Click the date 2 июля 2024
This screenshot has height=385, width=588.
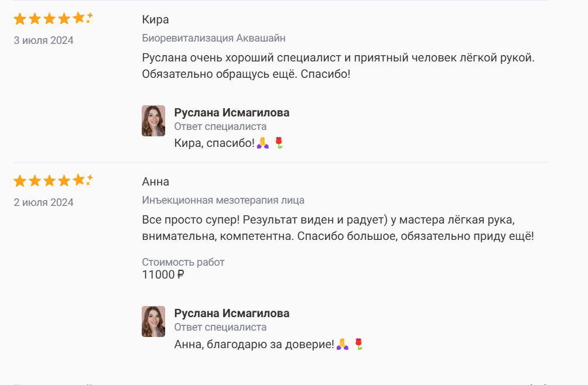pyautogui.click(x=44, y=202)
